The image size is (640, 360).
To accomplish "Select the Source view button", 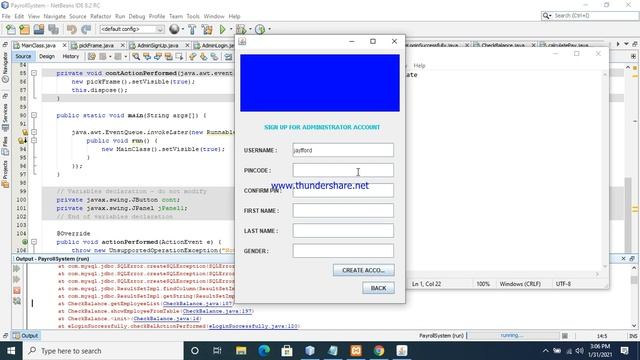I will point(23,56).
